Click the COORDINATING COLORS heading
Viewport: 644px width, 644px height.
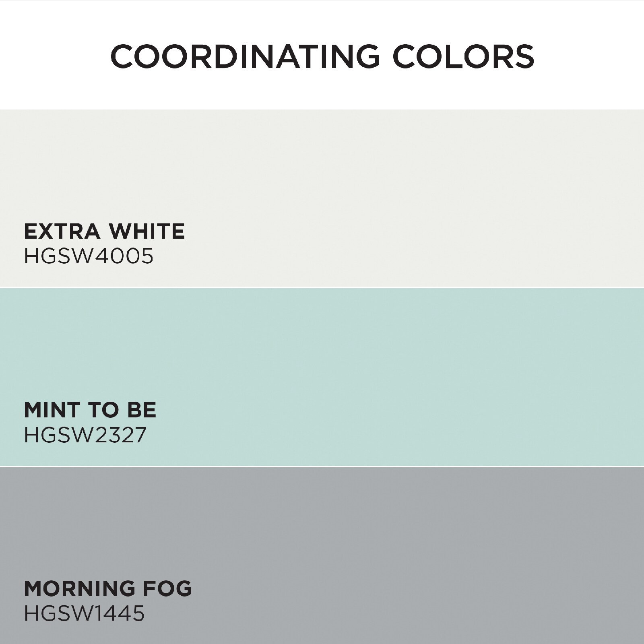click(322, 56)
